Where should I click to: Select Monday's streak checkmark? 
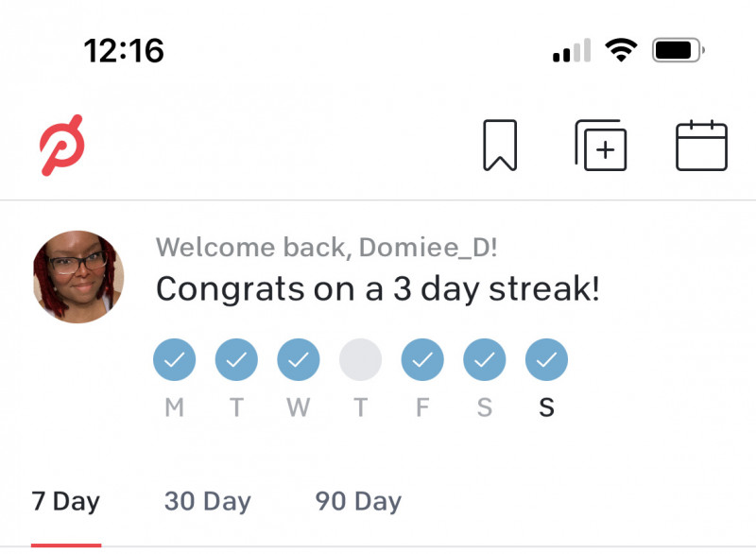(x=175, y=360)
